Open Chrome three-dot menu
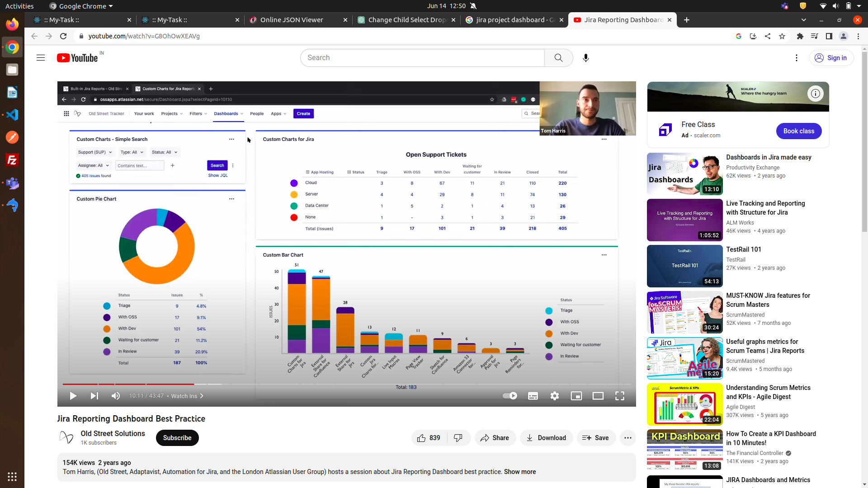Image resolution: width=868 pixels, height=488 pixels. tap(858, 36)
